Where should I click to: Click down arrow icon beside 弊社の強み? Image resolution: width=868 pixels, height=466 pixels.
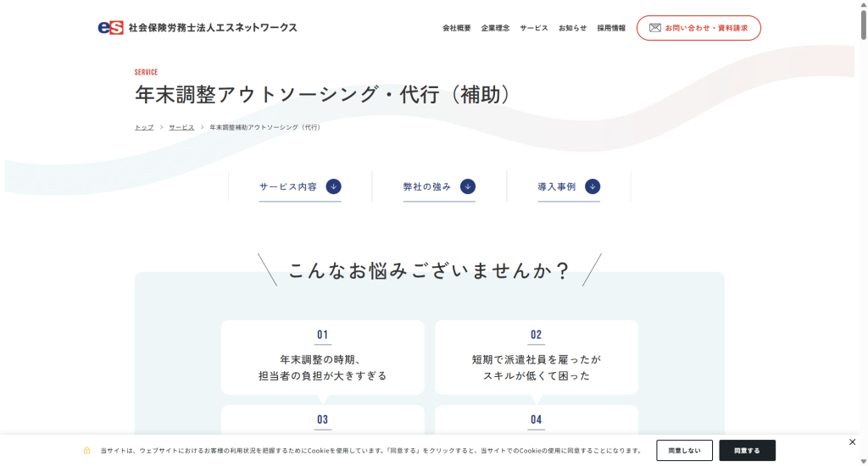(x=468, y=186)
